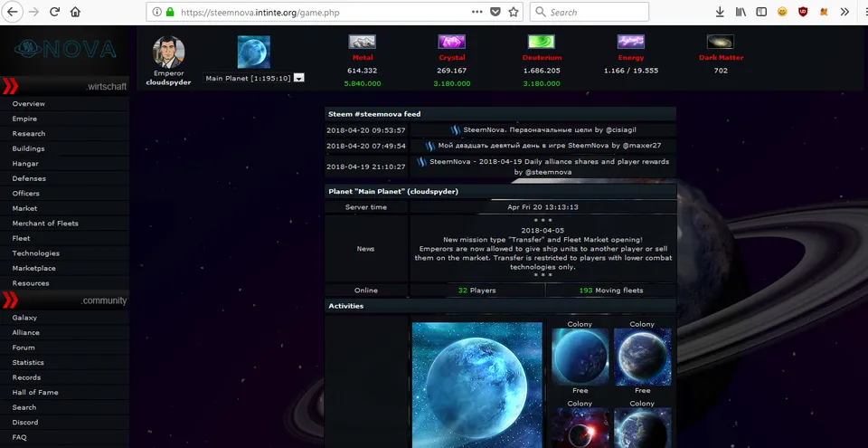Screen dimensions: 868x448
Task: Select the first Colony planet thumbnail
Action: 580,357
